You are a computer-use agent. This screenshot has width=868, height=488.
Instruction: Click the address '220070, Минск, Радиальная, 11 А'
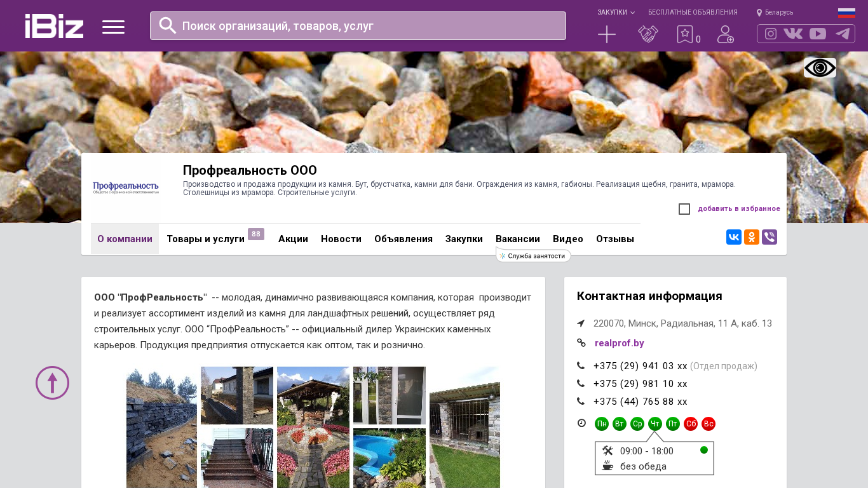pyautogui.click(x=665, y=323)
